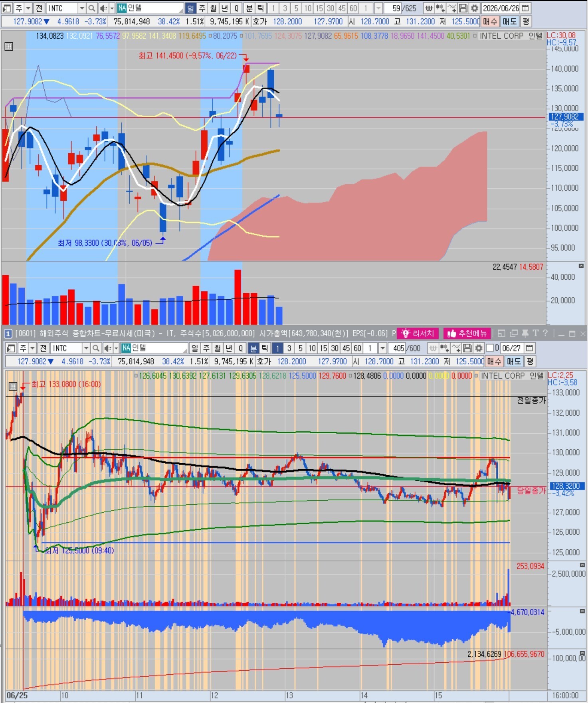Add an indicator line via bottom toolbar icon

(x=456, y=348)
